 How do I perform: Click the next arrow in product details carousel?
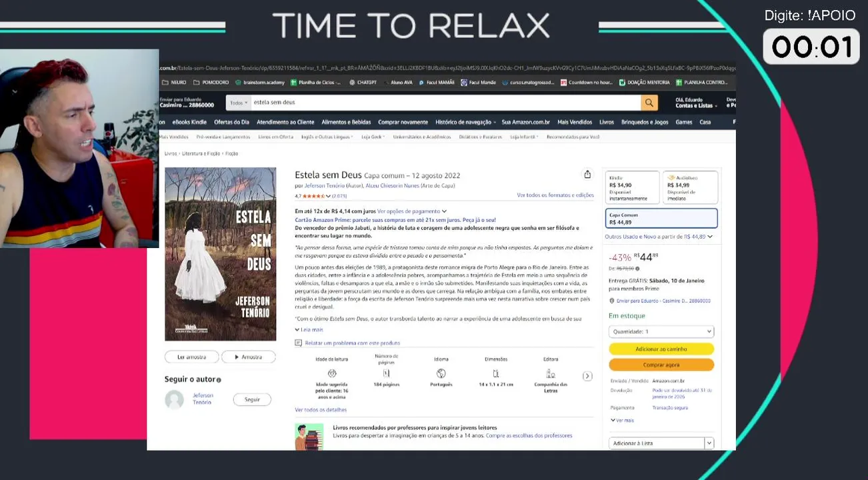coord(587,376)
